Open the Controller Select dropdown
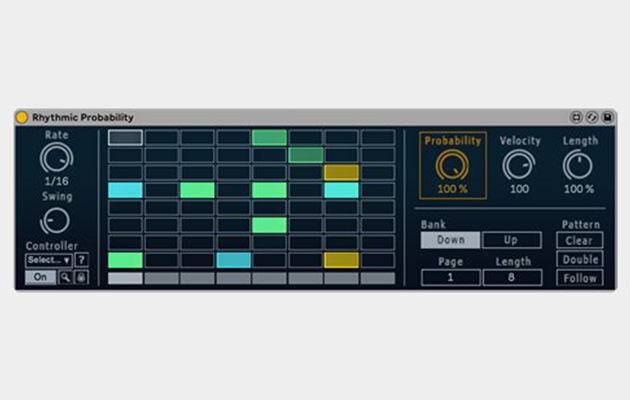This screenshot has width=630, height=400. (x=48, y=260)
